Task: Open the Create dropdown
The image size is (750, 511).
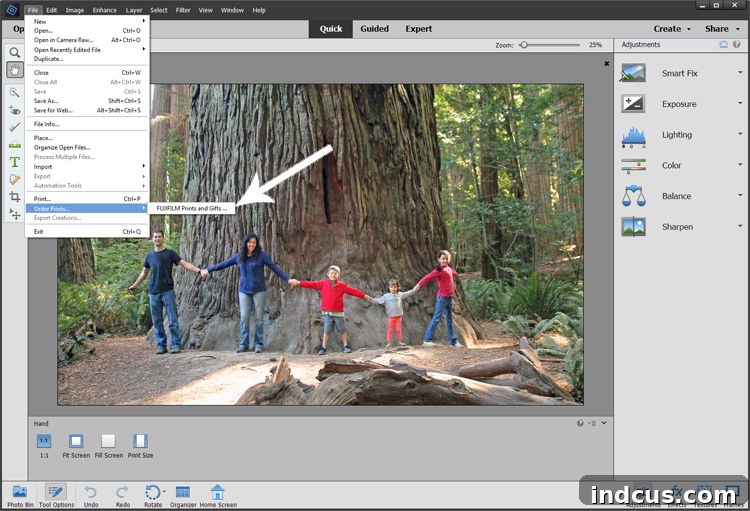Action: click(x=672, y=29)
